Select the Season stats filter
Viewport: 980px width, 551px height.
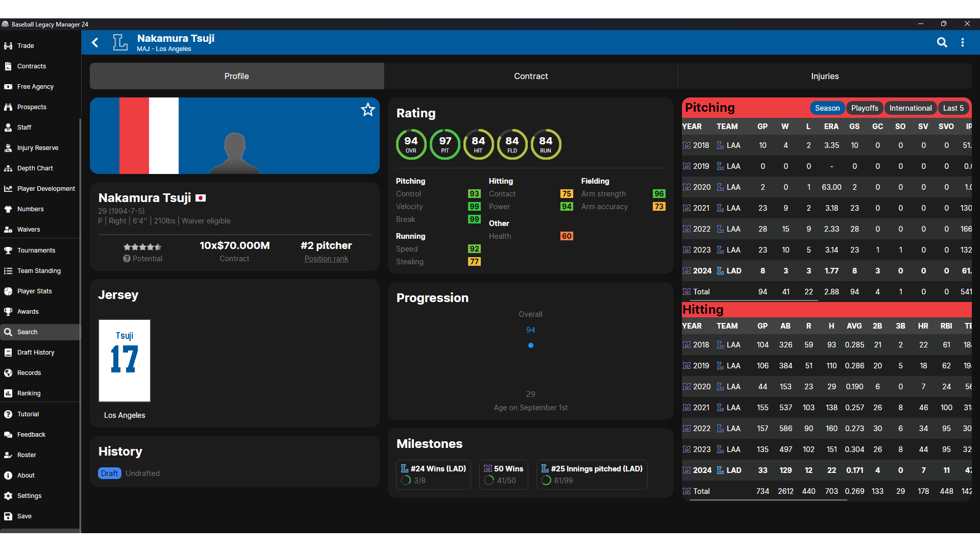(x=827, y=108)
